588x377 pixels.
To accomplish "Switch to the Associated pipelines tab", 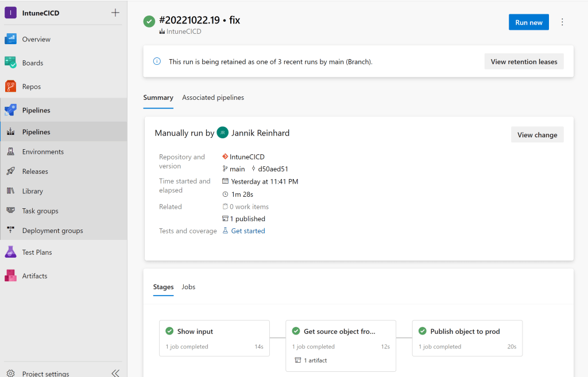I will (x=213, y=98).
